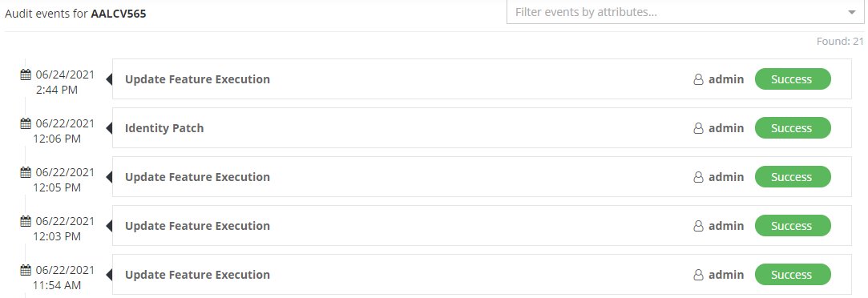Focus the Filter events by attributes field
This screenshot has width=868, height=298.
click(685, 12)
